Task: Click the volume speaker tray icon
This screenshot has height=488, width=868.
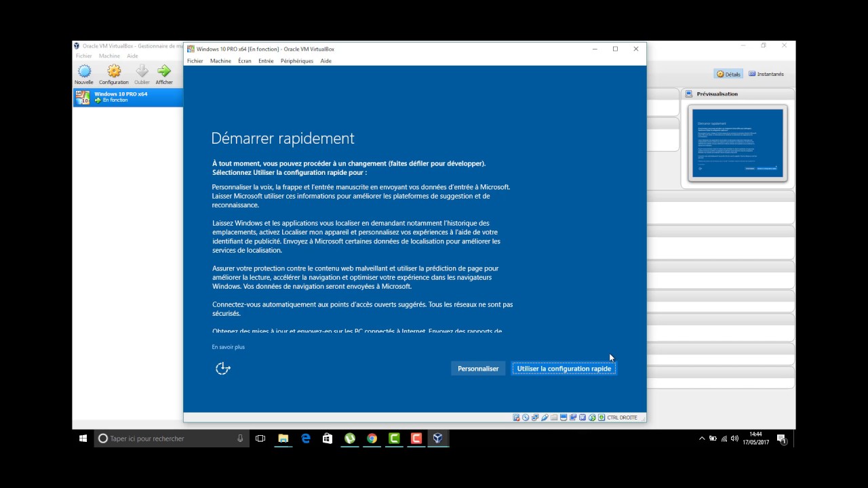Action: 734,439
